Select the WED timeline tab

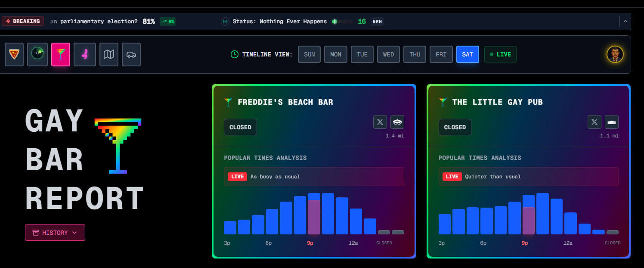(x=388, y=54)
